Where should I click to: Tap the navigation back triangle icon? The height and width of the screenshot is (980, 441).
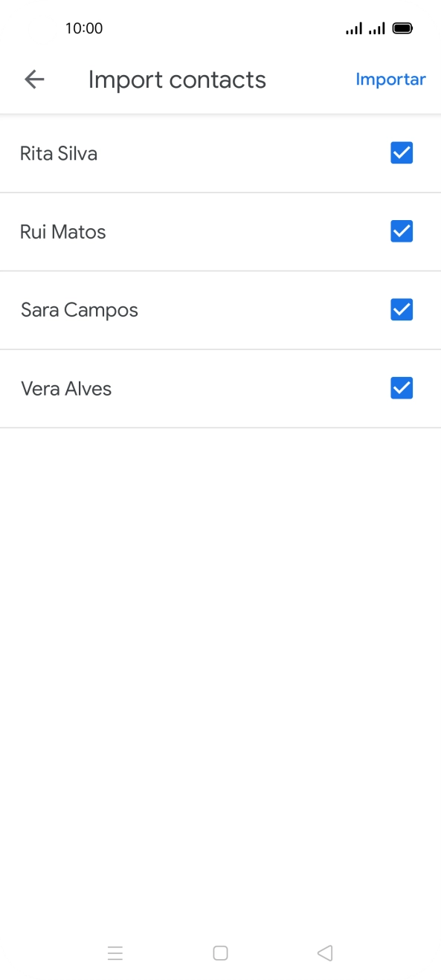[x=324, y=952]
